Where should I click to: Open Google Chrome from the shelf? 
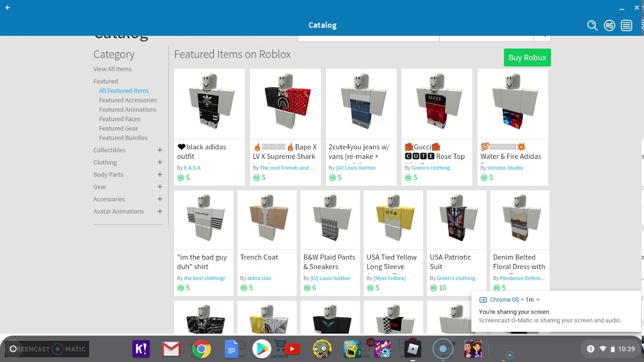201,349
